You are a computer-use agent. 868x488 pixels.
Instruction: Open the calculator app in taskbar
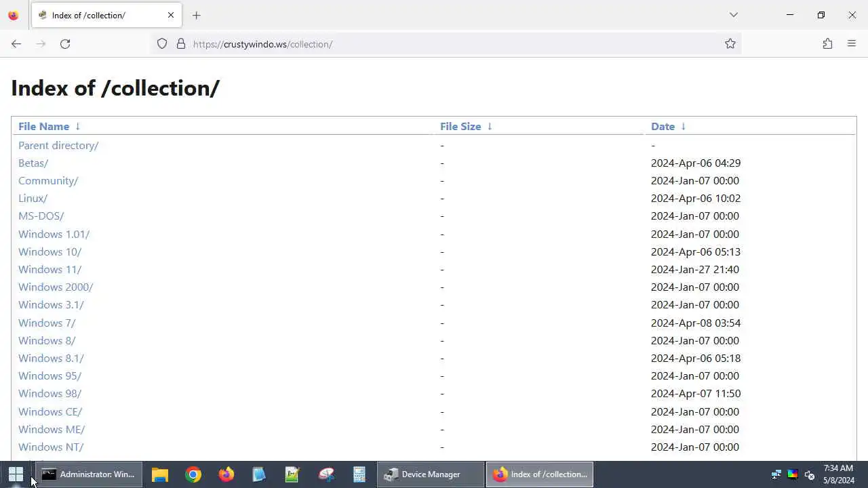359,474
